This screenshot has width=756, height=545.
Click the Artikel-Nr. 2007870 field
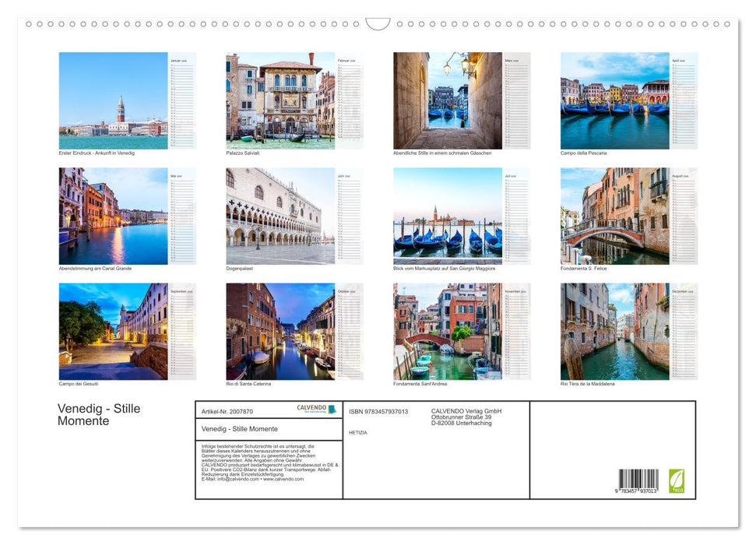click(x=227, y=411)
